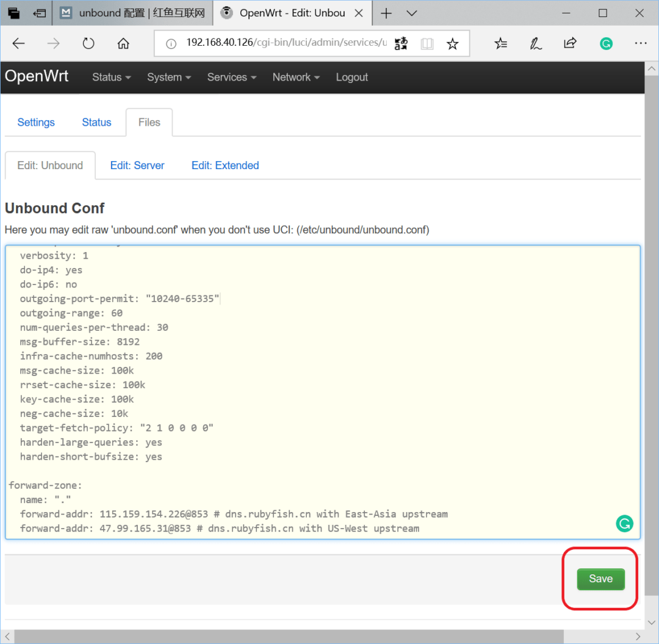659x644 pixels.
Task: Open the Settings tab in Unbound
Action: 35,122
